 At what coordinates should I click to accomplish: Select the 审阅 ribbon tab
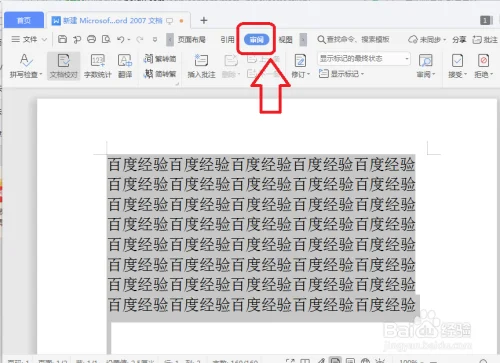256,40
